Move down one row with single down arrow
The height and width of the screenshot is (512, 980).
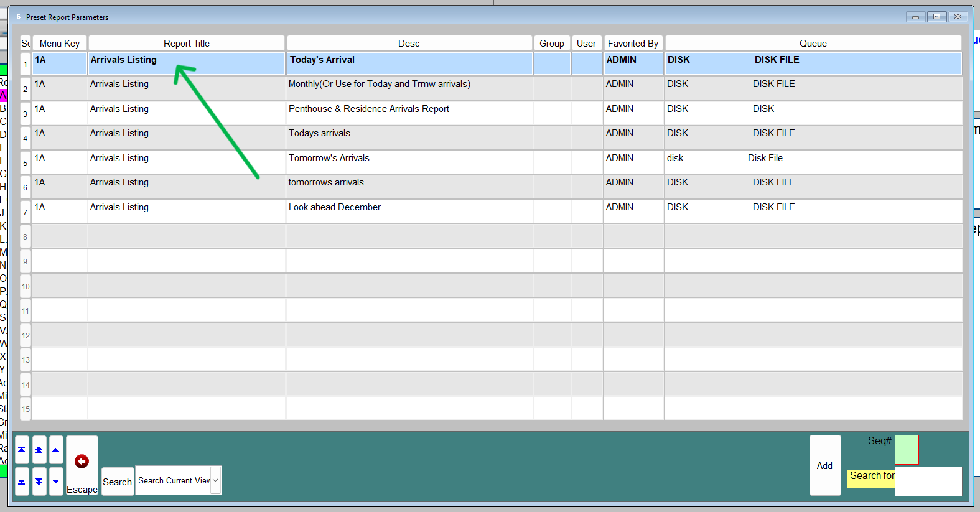click(56, 482)
